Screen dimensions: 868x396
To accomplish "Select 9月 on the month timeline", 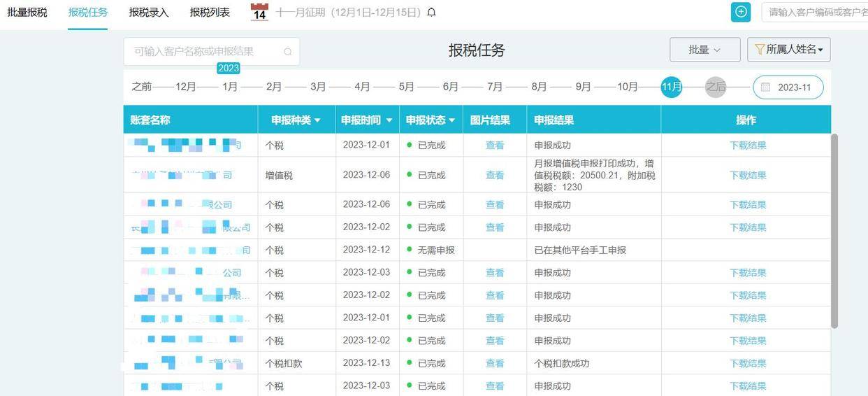I will (x=583, y=87).
